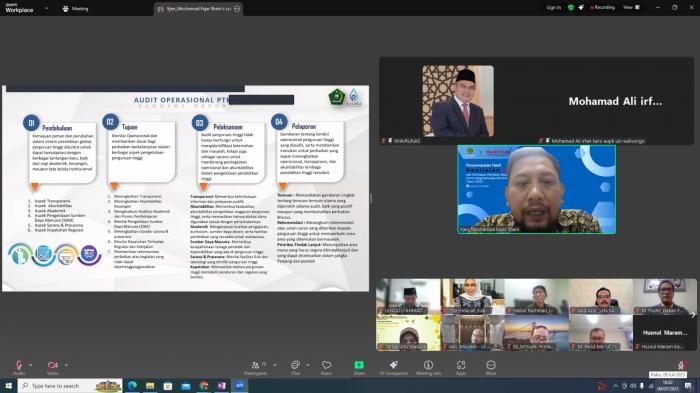Select the Husnul Maram participant tile
700x393 pixels.
(665, 333)
